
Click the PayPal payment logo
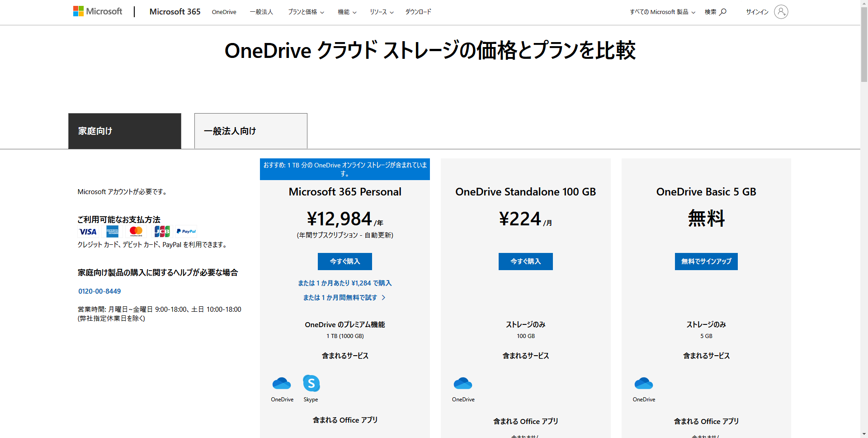click(x=186, y=232)
